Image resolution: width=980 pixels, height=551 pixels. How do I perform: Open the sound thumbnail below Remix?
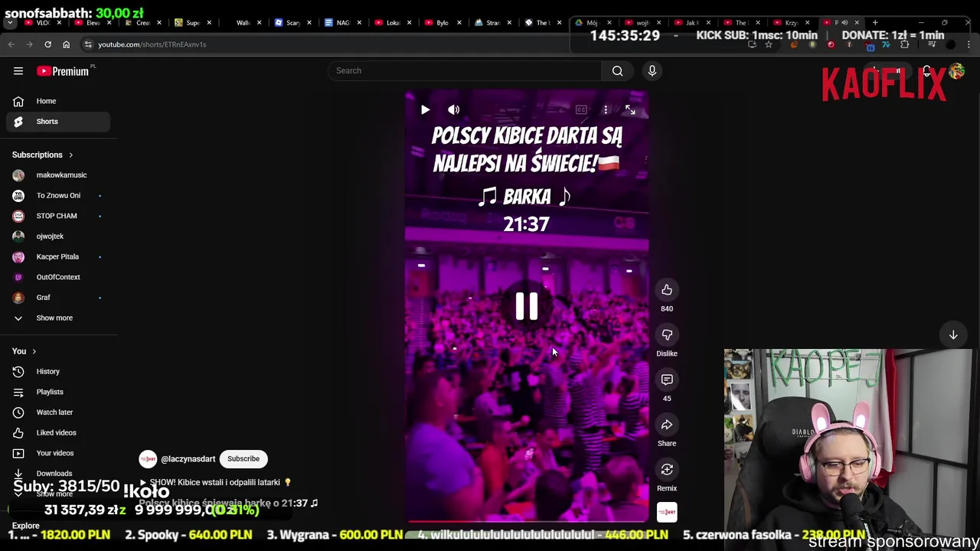pos(667,512)
